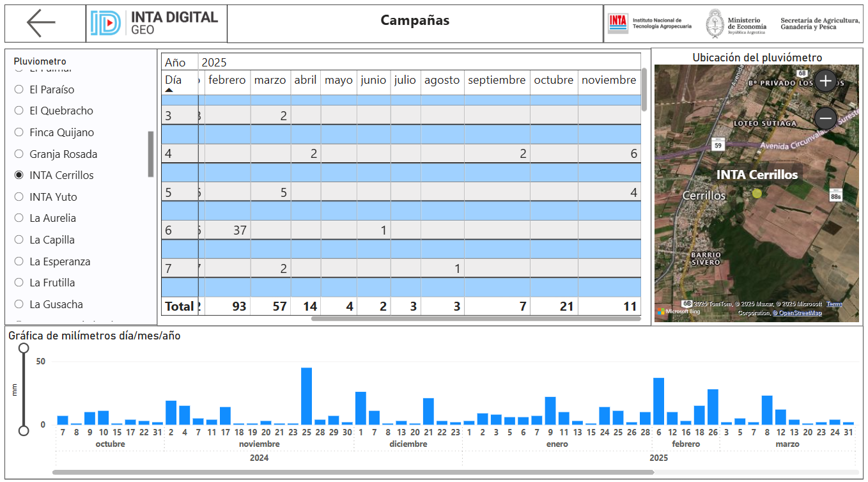Click the chart's horizontal scrollbar

pyautogui.click(x=353, y=472)
